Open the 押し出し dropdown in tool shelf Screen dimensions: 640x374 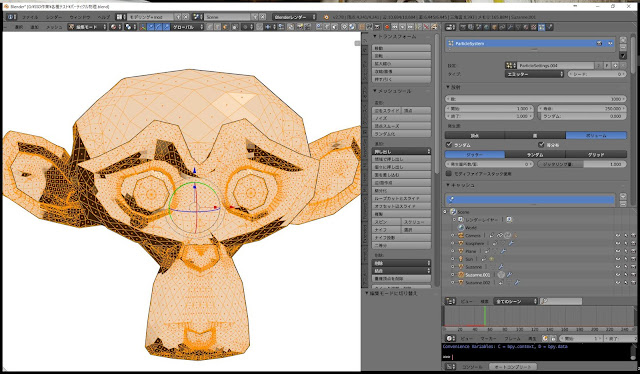(401, 151)
